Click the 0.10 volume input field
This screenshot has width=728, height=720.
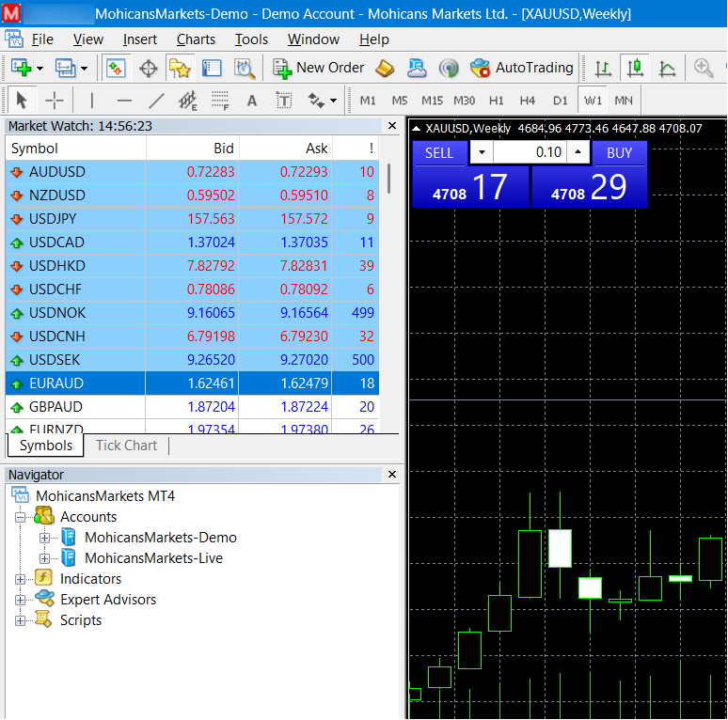[530, 152]
